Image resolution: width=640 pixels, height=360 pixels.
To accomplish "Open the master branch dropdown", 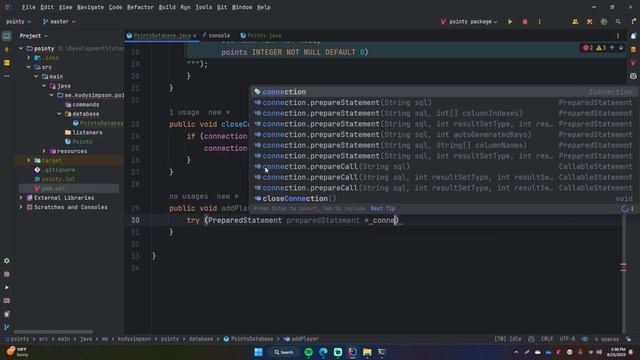I will pos(59,22).
